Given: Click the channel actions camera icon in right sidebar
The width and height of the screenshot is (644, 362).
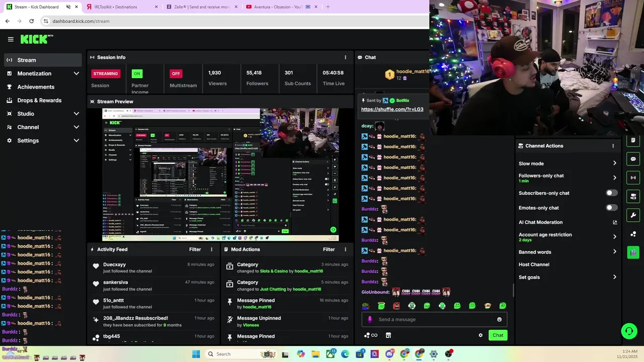Looking at the screenshot, I should tap(633, 196).
